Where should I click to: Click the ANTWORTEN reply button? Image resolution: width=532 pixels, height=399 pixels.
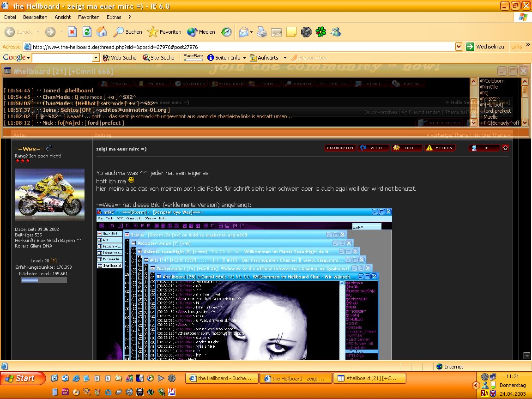(340, 148)
